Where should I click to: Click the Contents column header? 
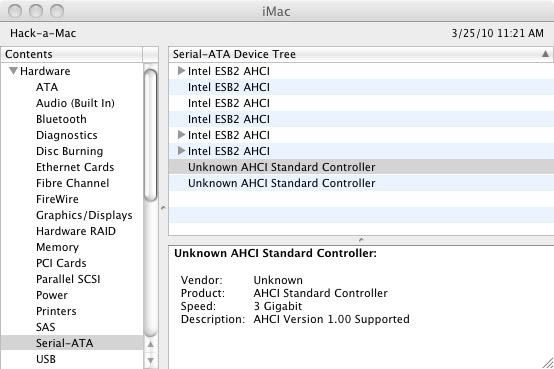(72, 54)
